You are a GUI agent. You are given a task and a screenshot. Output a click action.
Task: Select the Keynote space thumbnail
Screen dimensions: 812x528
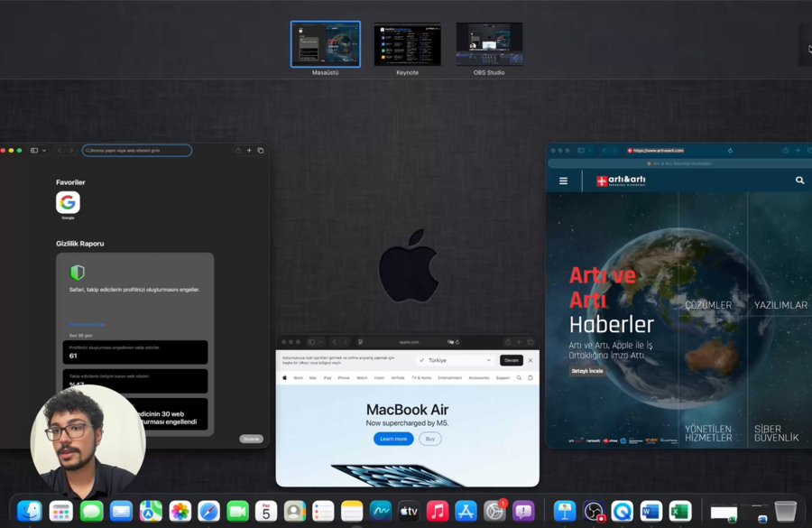tap(408, 44)
